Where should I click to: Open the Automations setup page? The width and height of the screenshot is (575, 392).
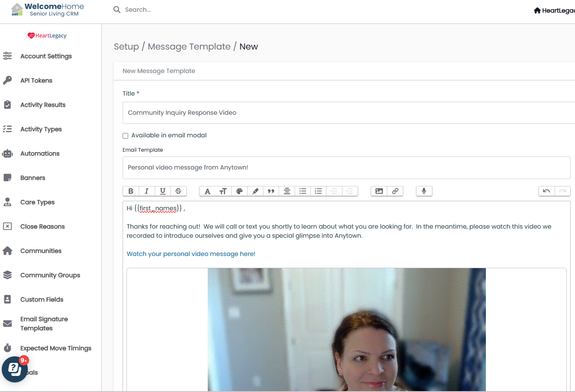(40, 153)
